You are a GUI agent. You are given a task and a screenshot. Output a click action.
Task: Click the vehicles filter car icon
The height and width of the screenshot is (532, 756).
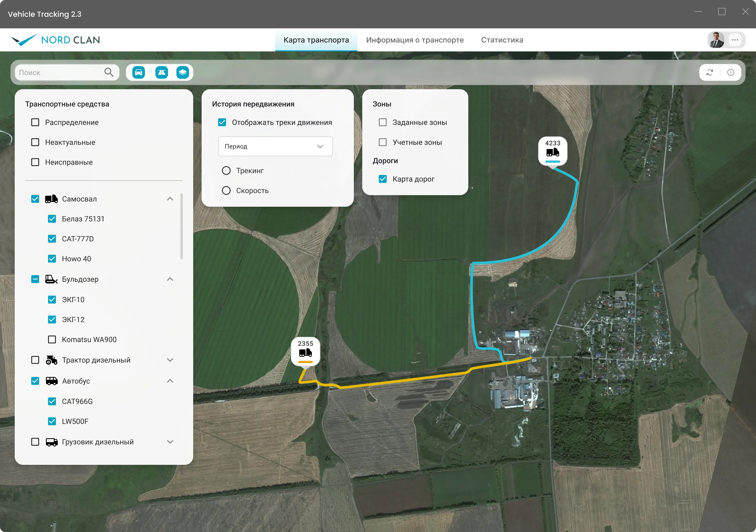pos(139,72)
